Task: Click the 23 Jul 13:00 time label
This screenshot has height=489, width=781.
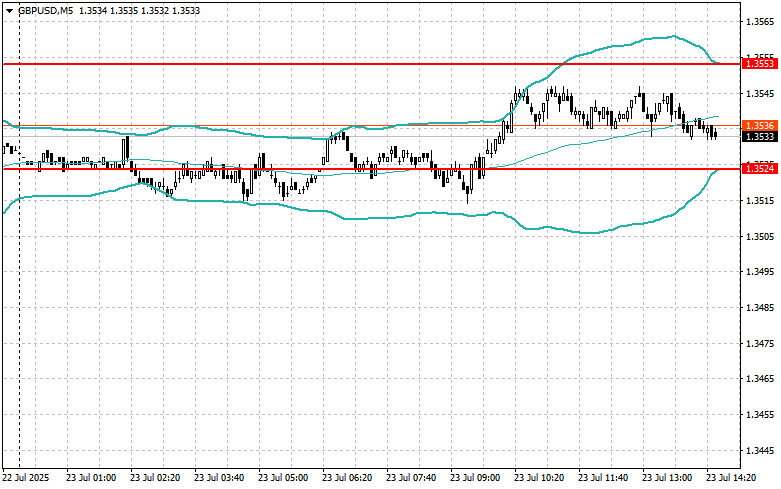Action: (x=667, y=478)
